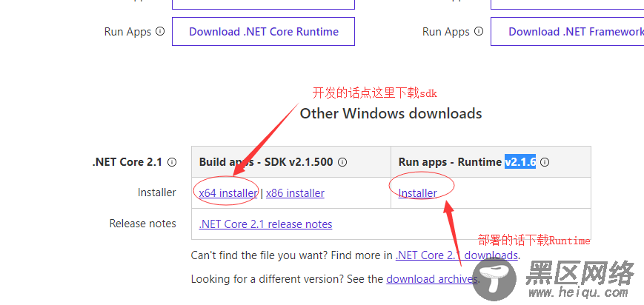644x305 pixels.
Task: Open .NET Core 2.1 release notes
Action: click(x=266, y=224)
